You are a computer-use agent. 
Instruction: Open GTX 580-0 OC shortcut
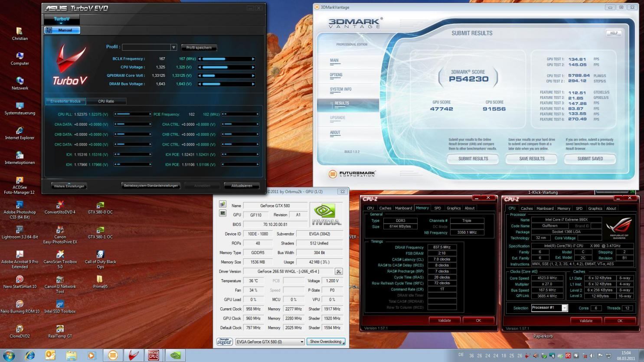coord(100,207)
